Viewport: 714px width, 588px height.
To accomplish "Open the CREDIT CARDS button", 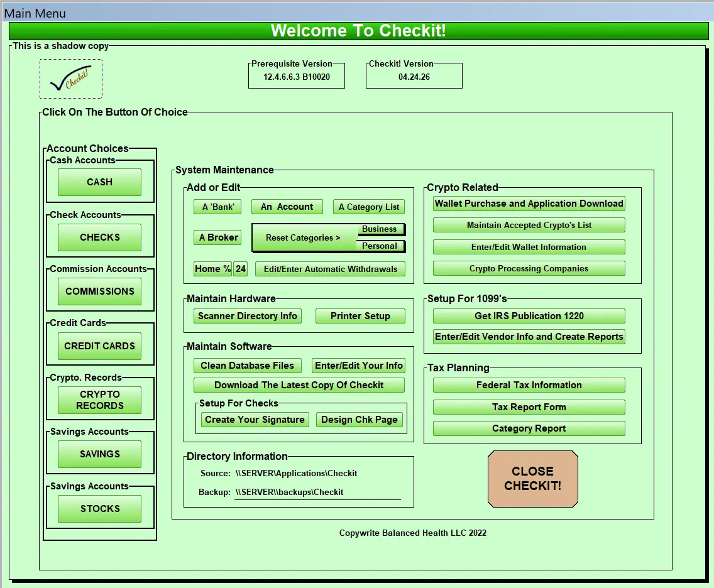I will [x=99, y=346].
